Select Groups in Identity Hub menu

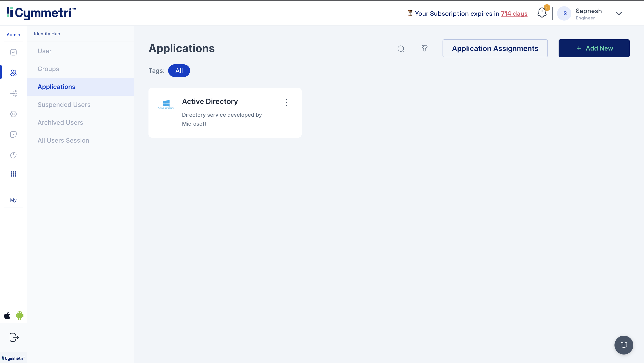point(48,69)
